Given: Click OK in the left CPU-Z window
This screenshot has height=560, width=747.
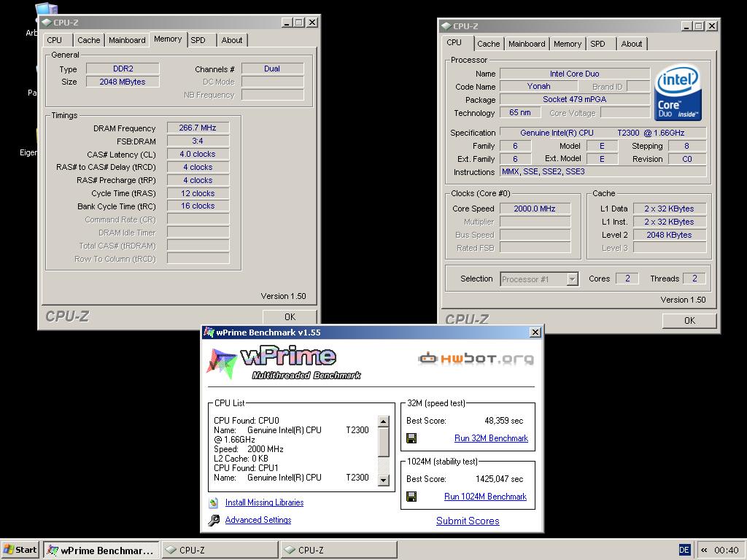Looking at the screenshot, I should pos(290,317).
